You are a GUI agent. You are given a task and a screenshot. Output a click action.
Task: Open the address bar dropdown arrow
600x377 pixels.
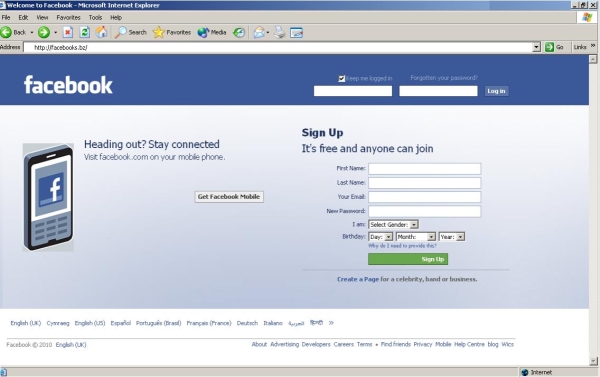536,47
